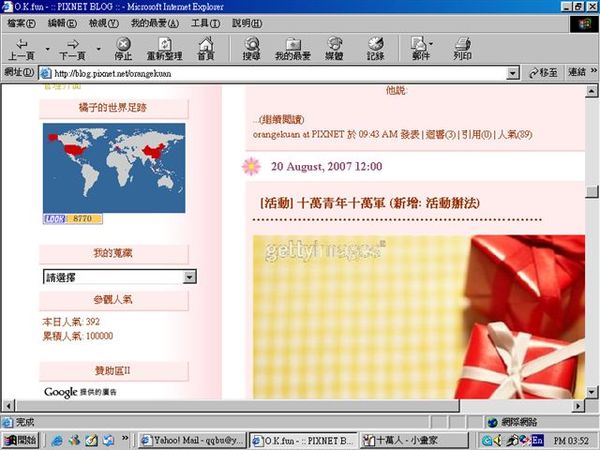Click the 橘子的世界足跡 sidebar heading
The image size is (600, 450).
point(113,108)
